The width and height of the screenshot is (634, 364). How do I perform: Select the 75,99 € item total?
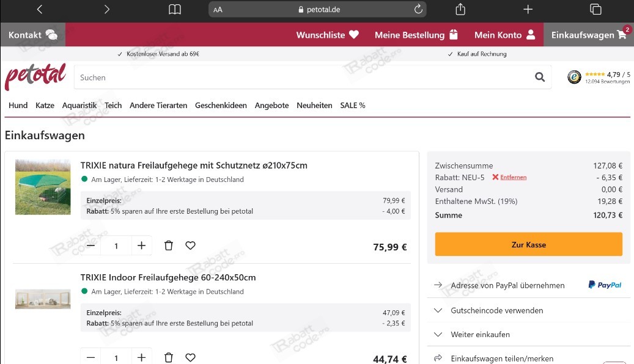(x=390, y=247)
